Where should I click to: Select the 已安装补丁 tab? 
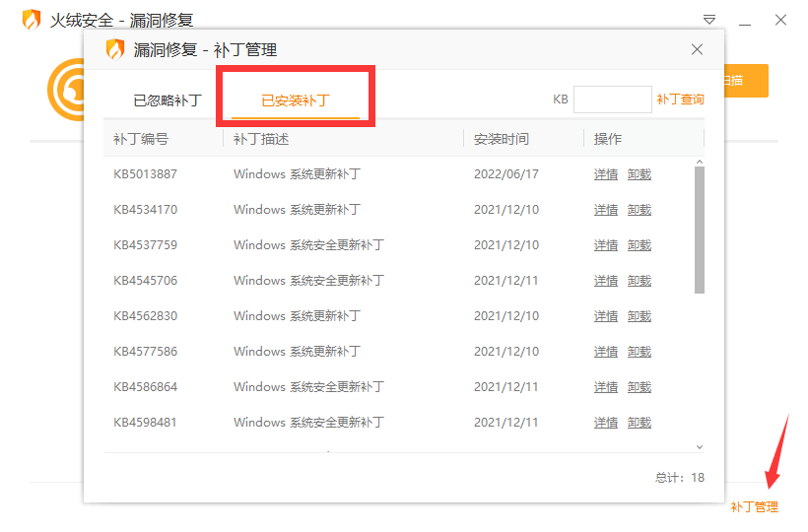(296, 100)
